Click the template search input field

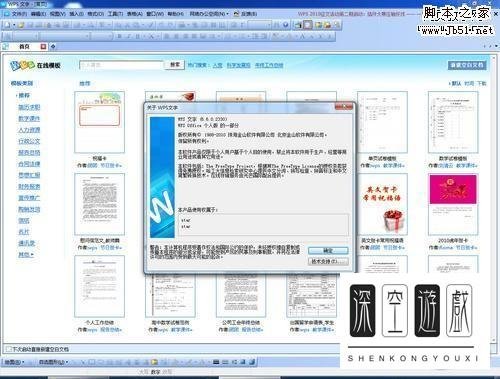(x=121, y=65)
